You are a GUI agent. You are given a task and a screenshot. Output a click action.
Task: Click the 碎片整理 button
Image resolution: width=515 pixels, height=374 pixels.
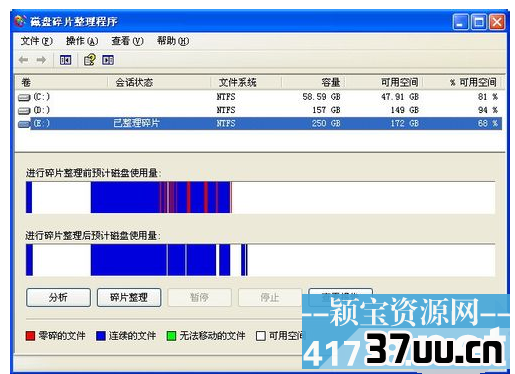pyautogui.click(x=129, y=297)
